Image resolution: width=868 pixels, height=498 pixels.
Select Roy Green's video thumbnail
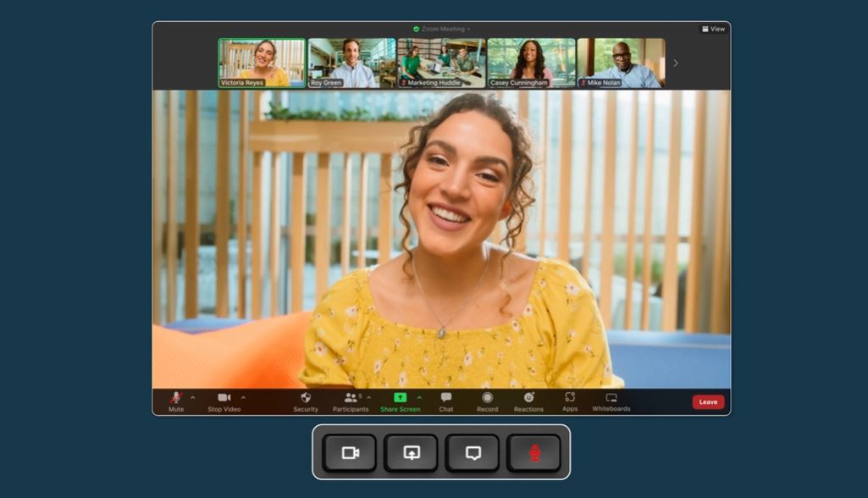(x=351, y=63)
